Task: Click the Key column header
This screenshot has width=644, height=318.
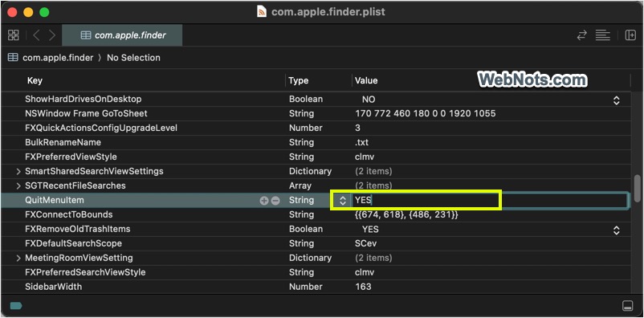Action: click(35, 80)
